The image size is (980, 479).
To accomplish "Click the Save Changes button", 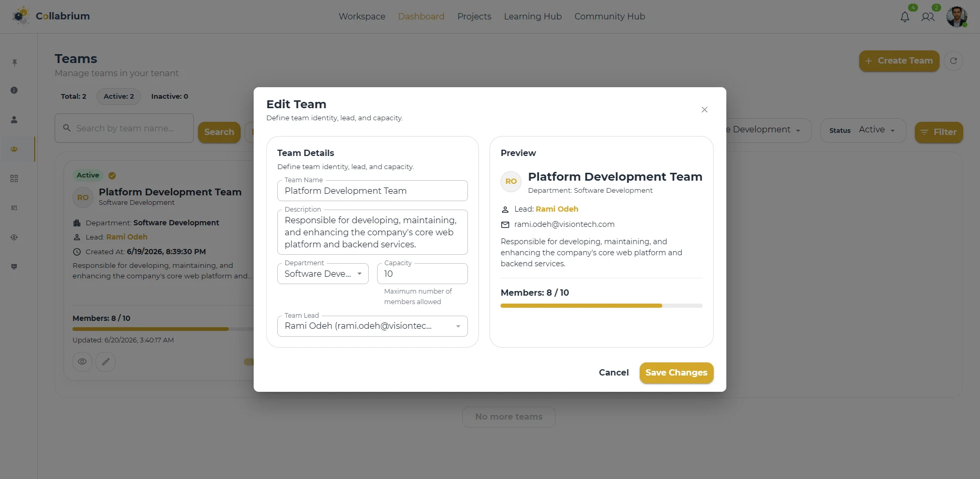I will (x=676, y=373).
